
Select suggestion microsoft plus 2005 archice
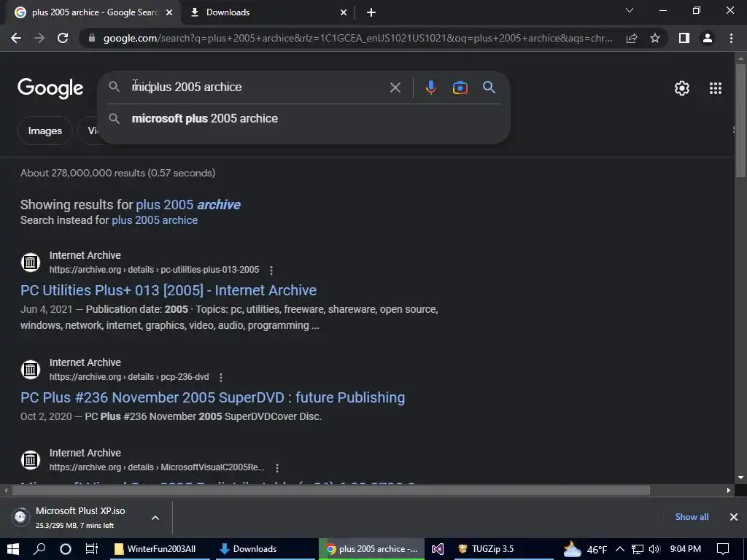click(x=304, y=119)
